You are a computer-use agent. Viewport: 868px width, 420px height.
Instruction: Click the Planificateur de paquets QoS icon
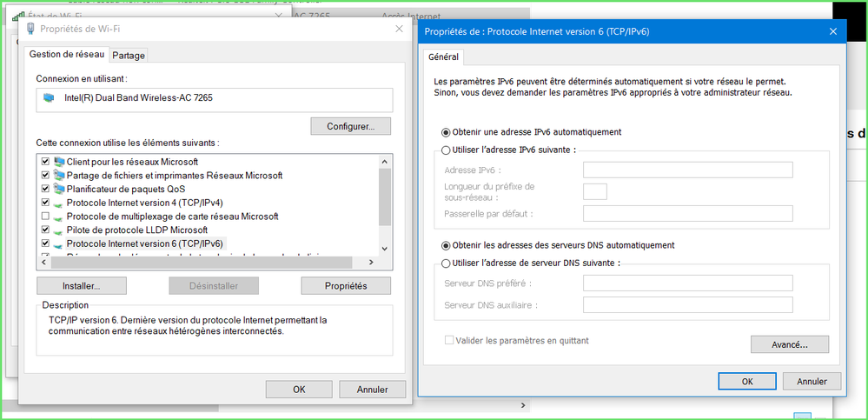tap(59, 189)
